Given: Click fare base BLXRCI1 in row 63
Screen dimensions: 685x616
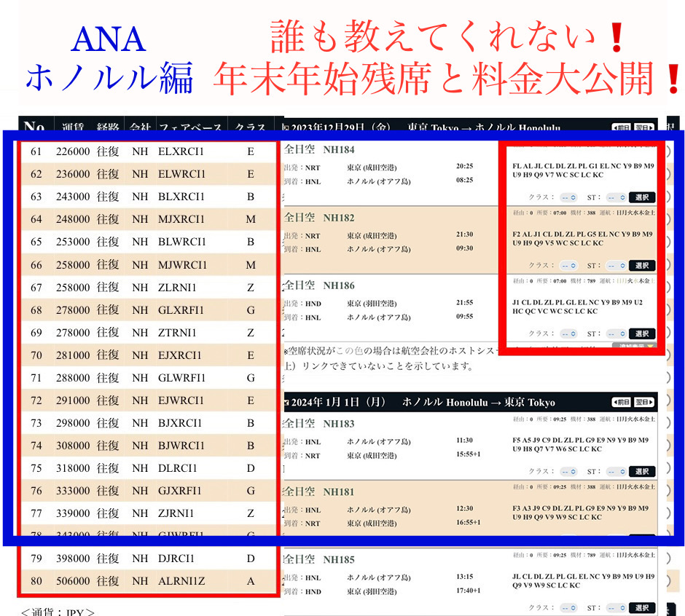Looking at the screenshot, I should [181, 197].
